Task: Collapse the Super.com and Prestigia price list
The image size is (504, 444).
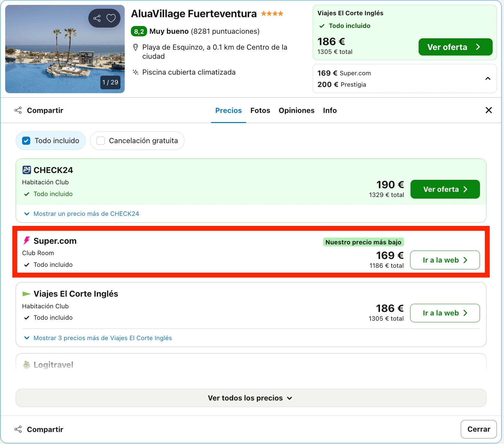Action: pyautogui.click(x=488, y=79)
